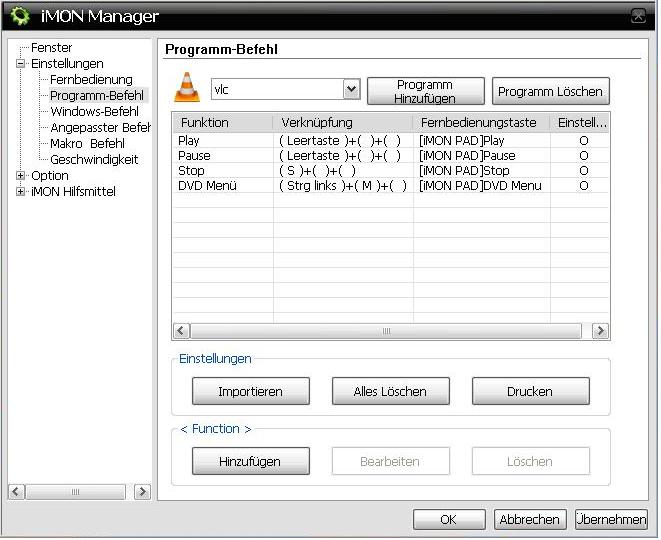Screen dimensions: 661x540
Task: Open Windows-Befehl tree item
Action: (94, 112)
